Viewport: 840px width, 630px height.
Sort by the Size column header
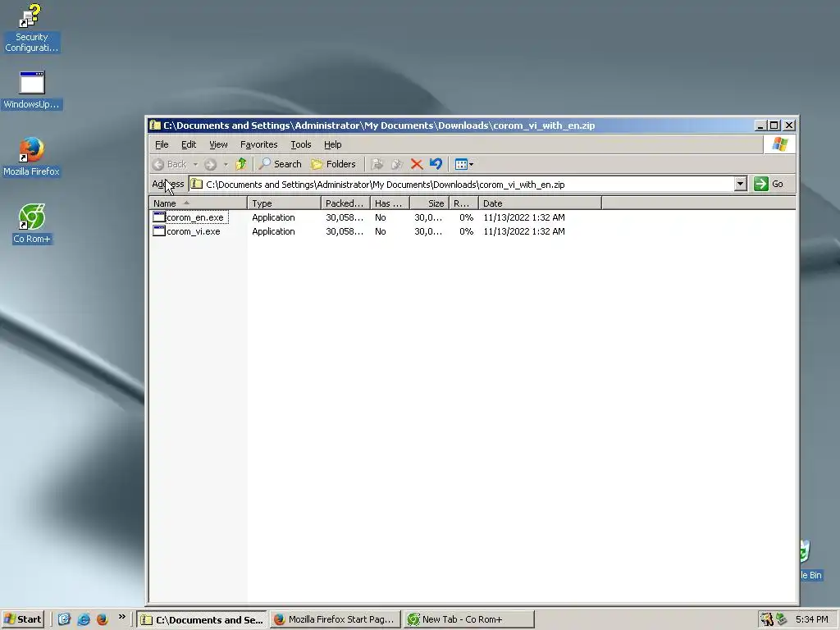(x=430, y=203)
